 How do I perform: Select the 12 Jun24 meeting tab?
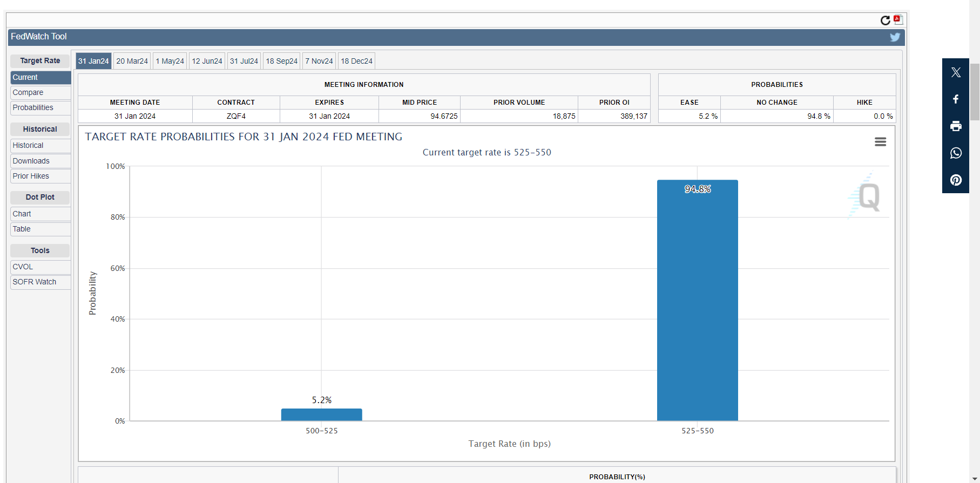click(x=207, y=61)
